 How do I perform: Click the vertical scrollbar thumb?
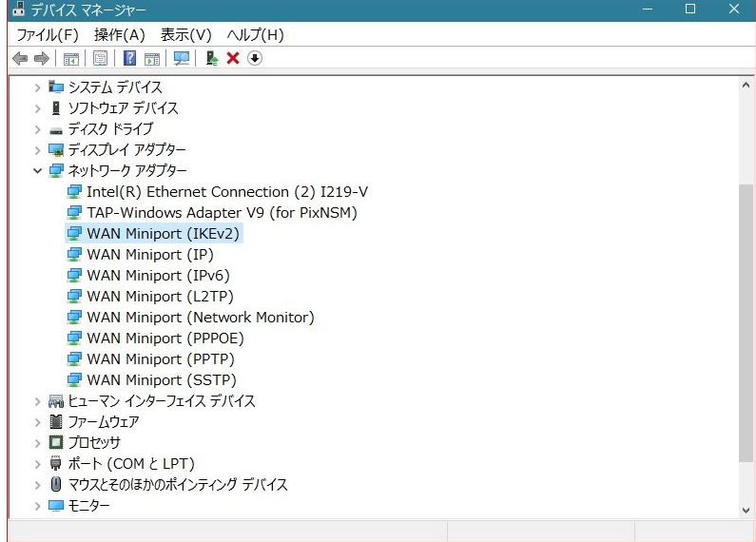(x=746, y=322)
